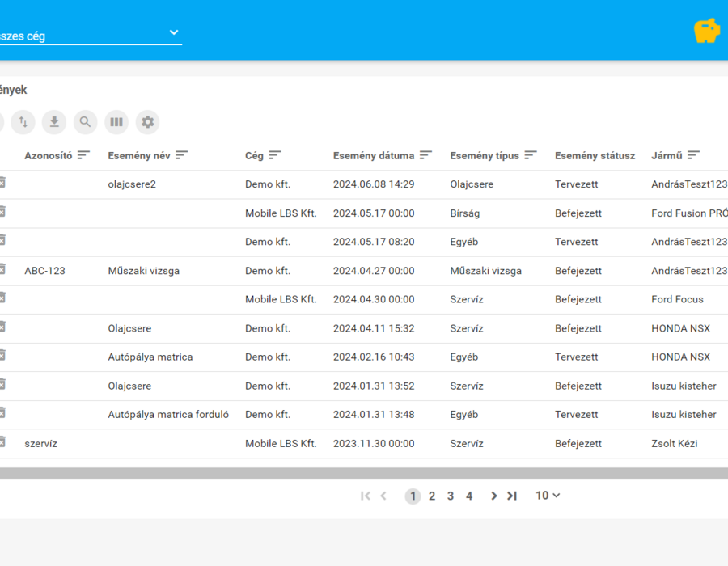Click the 2023.11.30 00:00 date cell
The width and height of the screenshot is (728, 566).
click(374, 444)
